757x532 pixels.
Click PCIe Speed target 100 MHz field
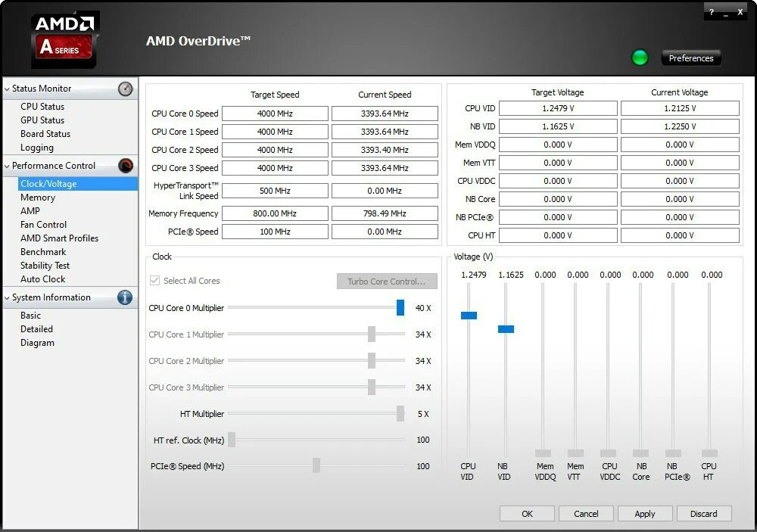click(275, 232)
